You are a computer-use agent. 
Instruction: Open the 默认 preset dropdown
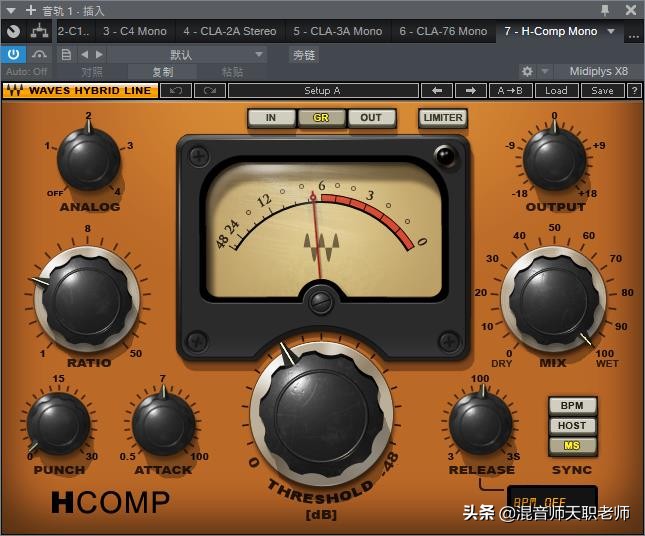click(188, 54)
